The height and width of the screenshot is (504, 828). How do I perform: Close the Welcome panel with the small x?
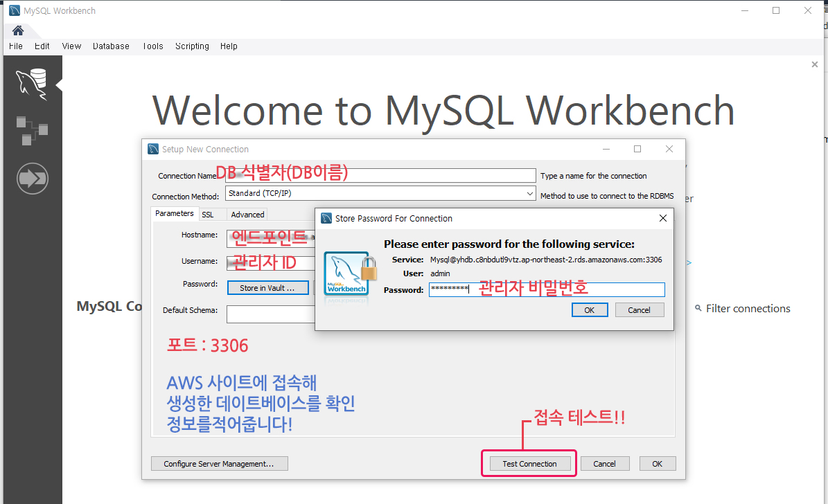point(815,64)
